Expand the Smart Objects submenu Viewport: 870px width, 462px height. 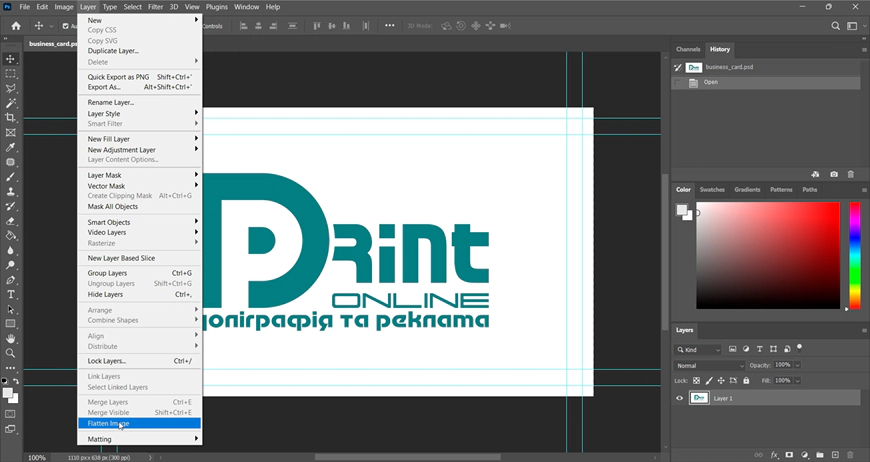140,222
